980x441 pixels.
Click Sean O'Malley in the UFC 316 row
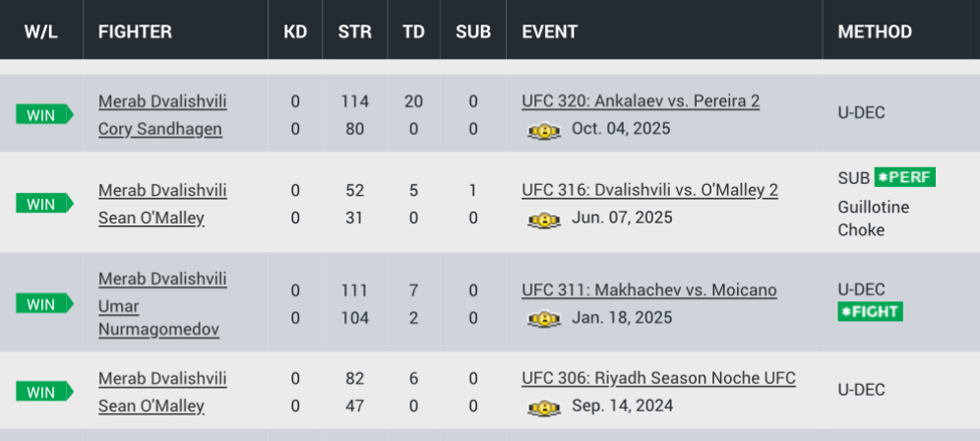152,218
